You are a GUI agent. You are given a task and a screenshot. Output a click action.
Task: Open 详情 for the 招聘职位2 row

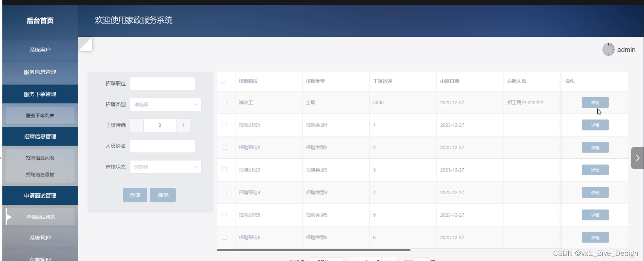click(x=595, y=147)
